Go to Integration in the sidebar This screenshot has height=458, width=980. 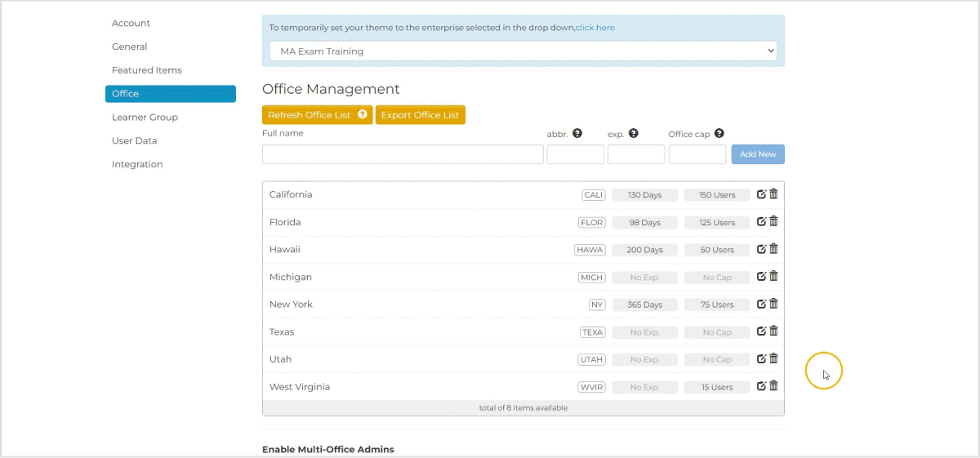point(137,165)
